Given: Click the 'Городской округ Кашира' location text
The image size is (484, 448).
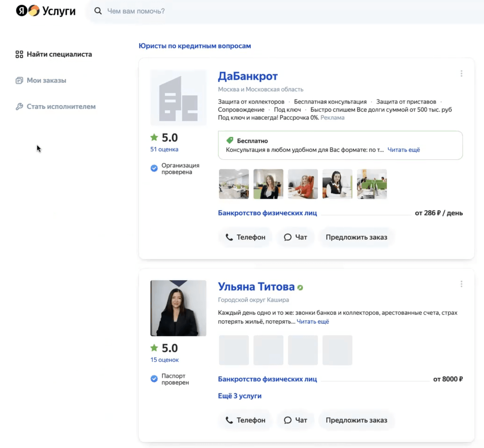Looking at the screenshot, I should point(253,300).
